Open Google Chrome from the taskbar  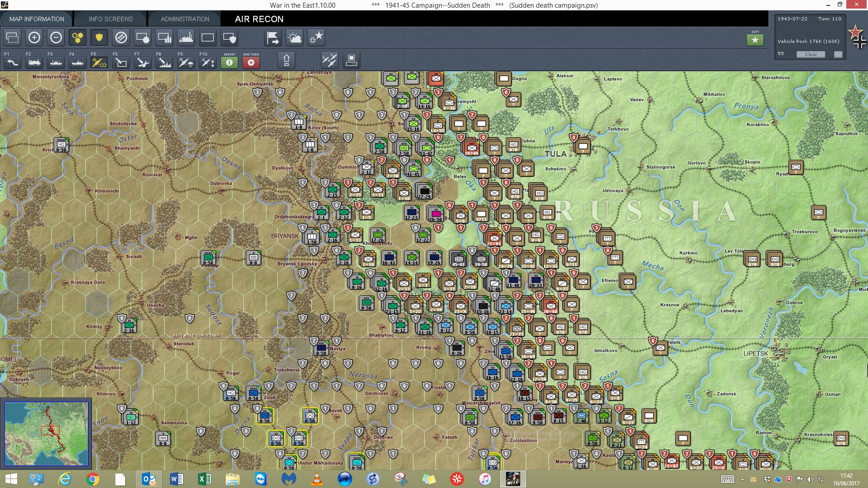click(x=93, y=479)
